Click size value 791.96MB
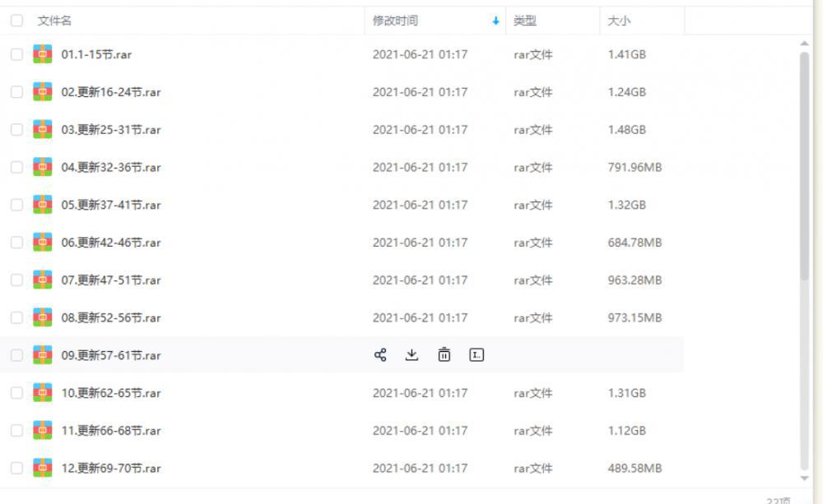This screenshot has height=504, width=823. pos(635,167)
